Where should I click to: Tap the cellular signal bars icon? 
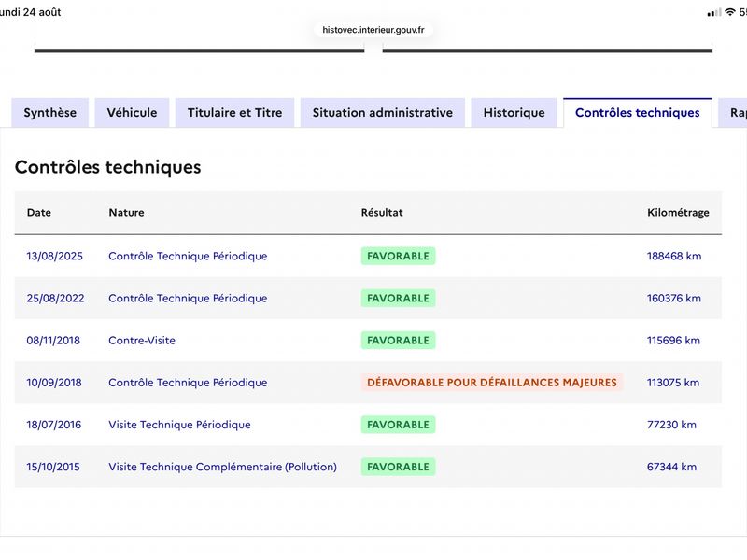pyautogui.click(x=714, y=13)
